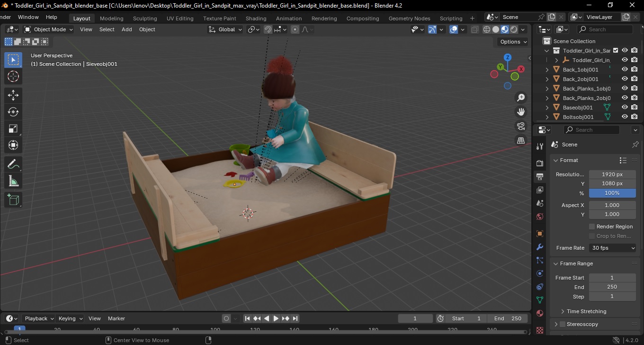
Task: Open the Options dropdown
Action: tap(514, 42)
